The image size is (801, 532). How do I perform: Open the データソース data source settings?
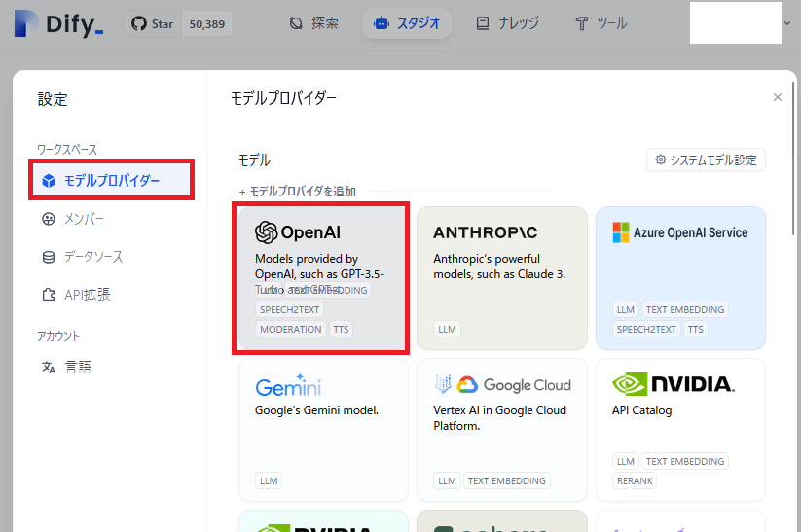point(82,257)
